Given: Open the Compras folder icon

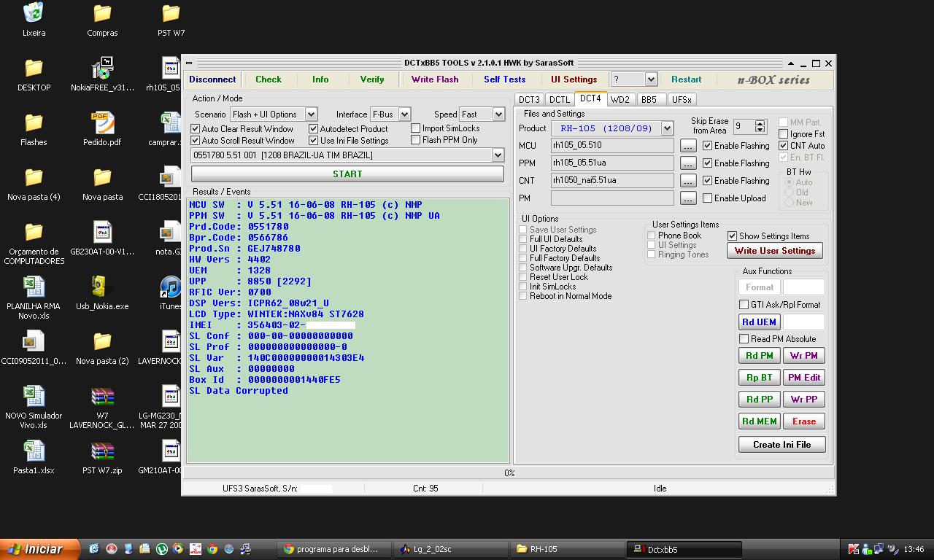Looking at the screenshot, I should point(102,14).
